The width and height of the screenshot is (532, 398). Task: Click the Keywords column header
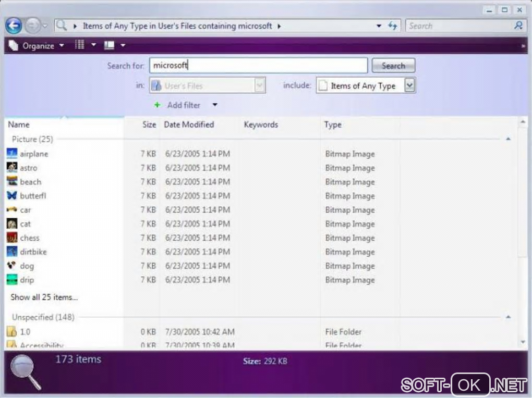pyautogui.click(x=261, y=125)
